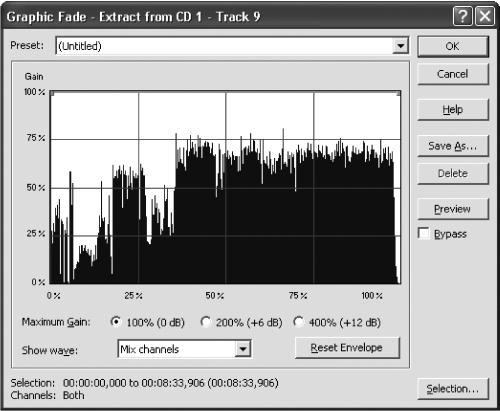The width and height of the screenshot is (500, 411).
Task: Preview the fade effect
Action: pyautogui.click(x=453, y=209)
